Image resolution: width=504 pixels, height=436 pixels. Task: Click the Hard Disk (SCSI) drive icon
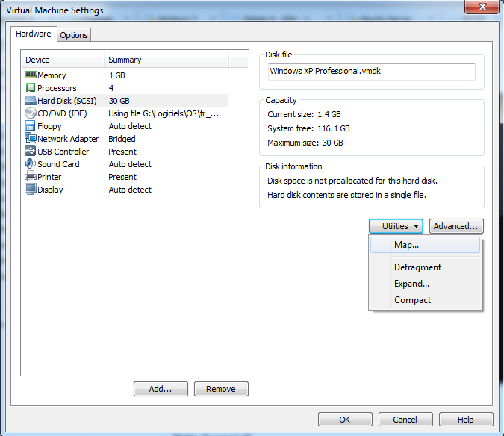(31, 101)
